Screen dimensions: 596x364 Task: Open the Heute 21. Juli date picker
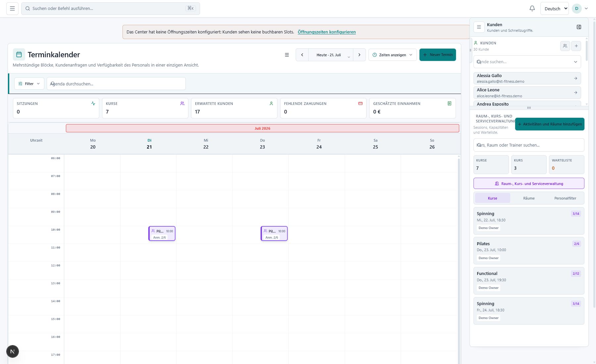(x=330, y=55)
